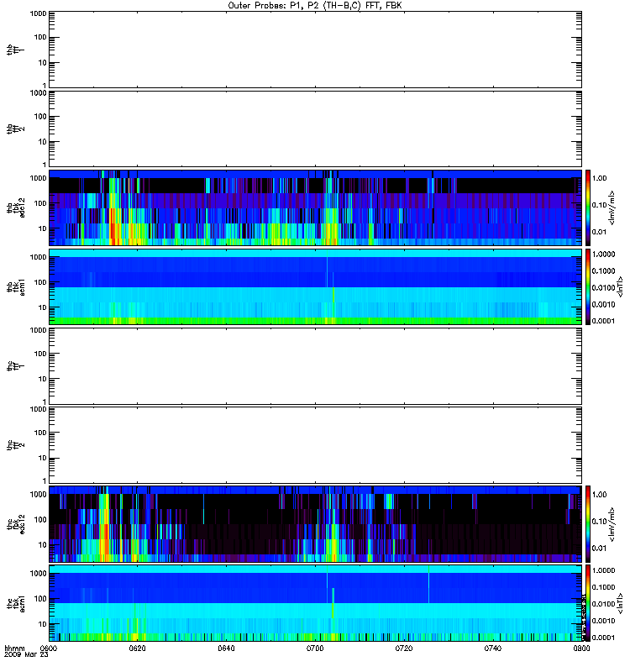Image resolution: width=630 pixels, height=672 pixels.
Task: Click the empty thc fff 1 panel
Action: (x=315, y=366)
